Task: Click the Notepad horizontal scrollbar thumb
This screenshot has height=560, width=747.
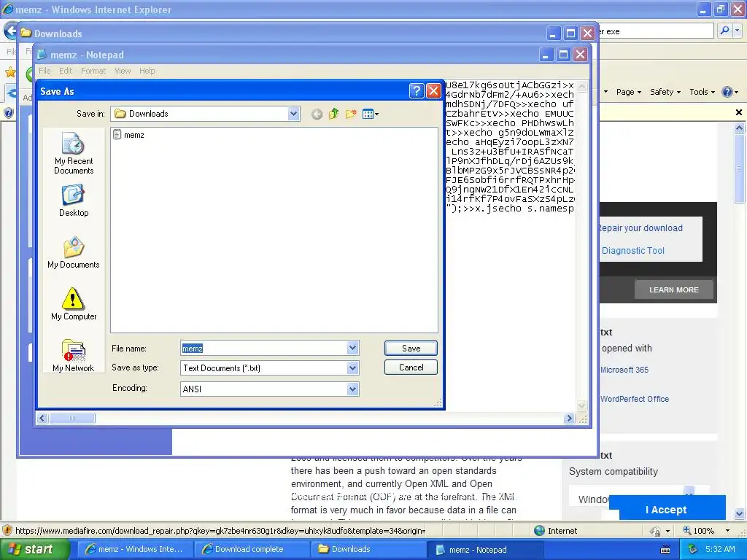Action: pos(72,419)
